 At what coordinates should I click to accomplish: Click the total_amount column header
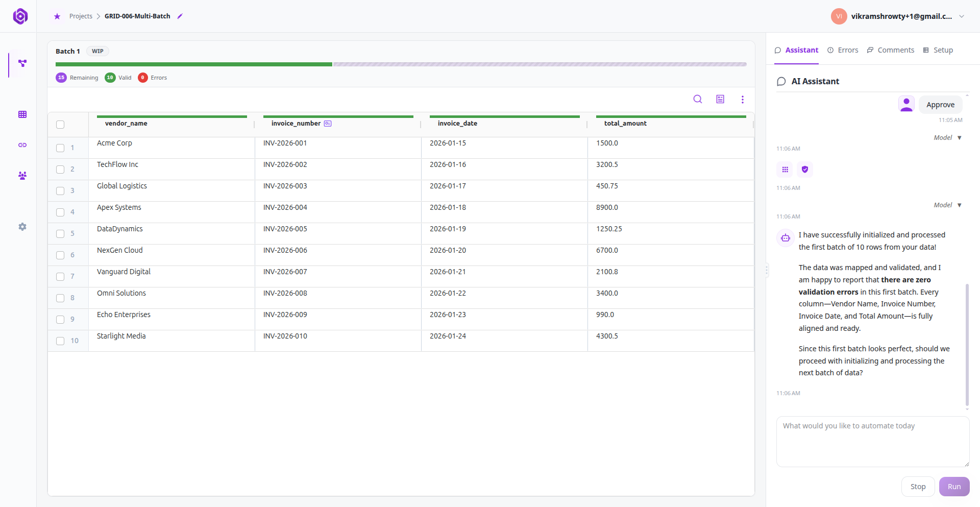(x=671, y=124)
